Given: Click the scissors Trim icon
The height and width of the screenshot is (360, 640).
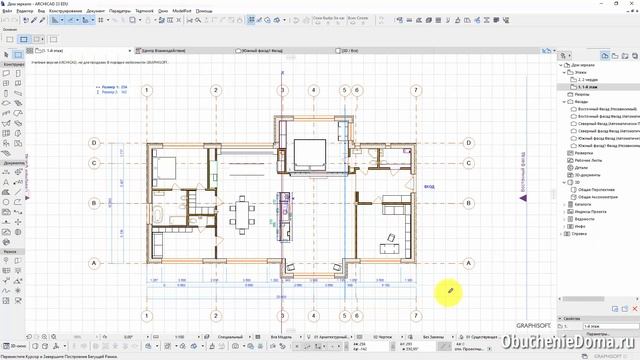Looking at the screenshot, I should click(189, 20).
